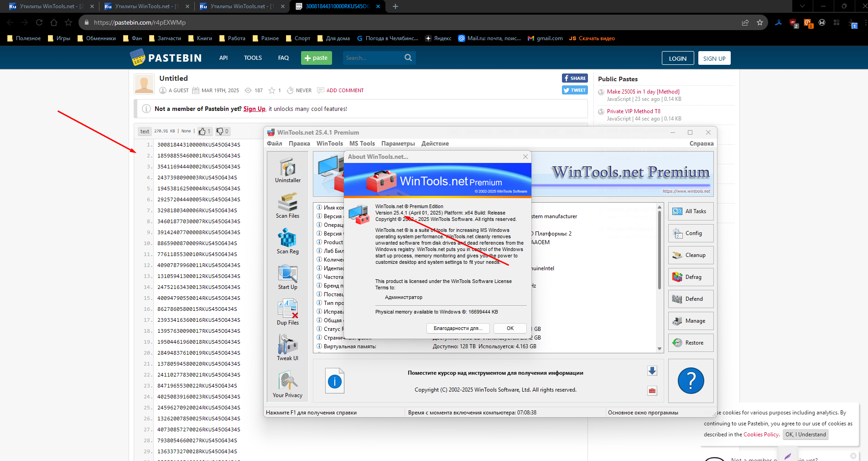The height and width of the screenshot is (461, 868).
Task: Open the Scan Files tool
Action: tap(288, 206)
